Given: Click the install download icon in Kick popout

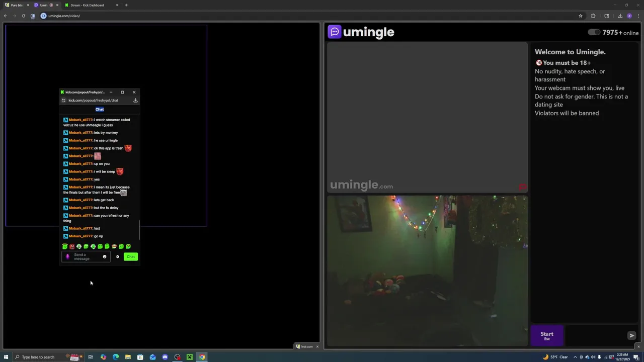Looking at the screenshot, I should (135, 100).
